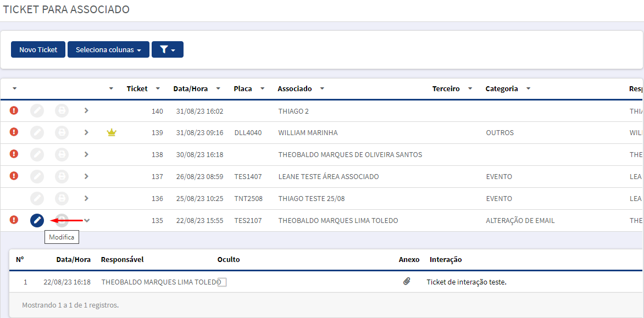Expand ticket 140 row details
Image resolution: width=644 pixels, height=318 pixels.
86,110
